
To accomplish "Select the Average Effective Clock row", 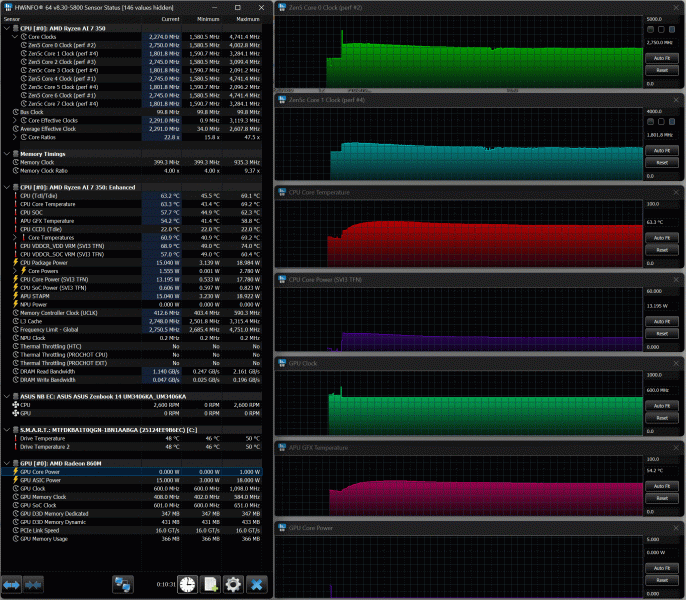I will click(131, 129).
